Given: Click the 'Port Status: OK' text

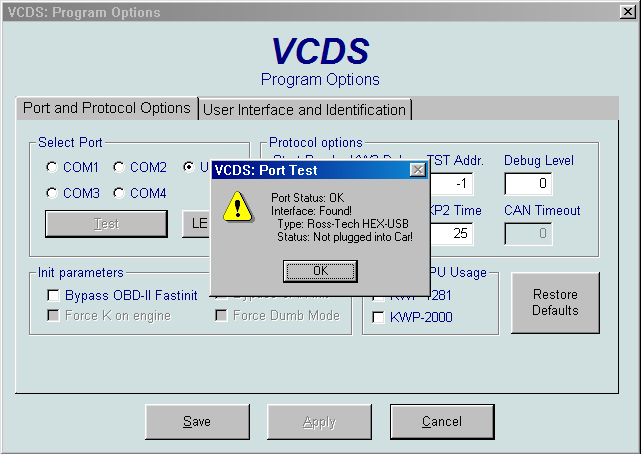Looking at the screenshot, I should [307, 198].
